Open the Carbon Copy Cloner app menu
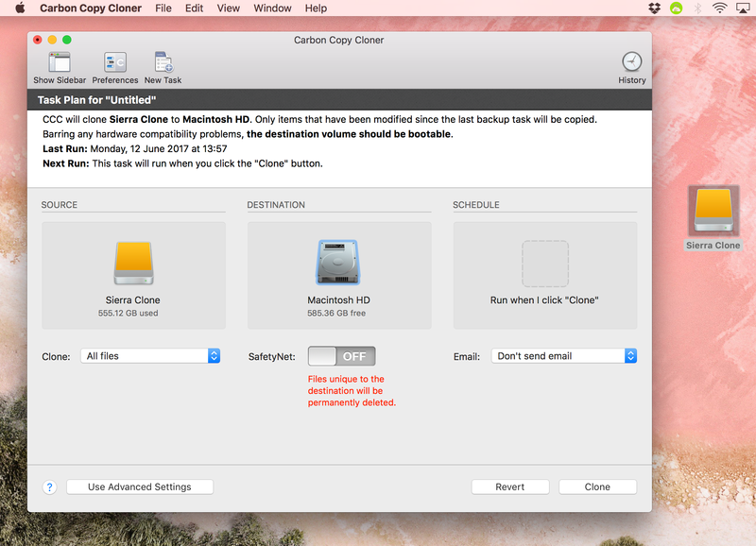Screen dimensions: 756x546 click(x=91, y=8)
